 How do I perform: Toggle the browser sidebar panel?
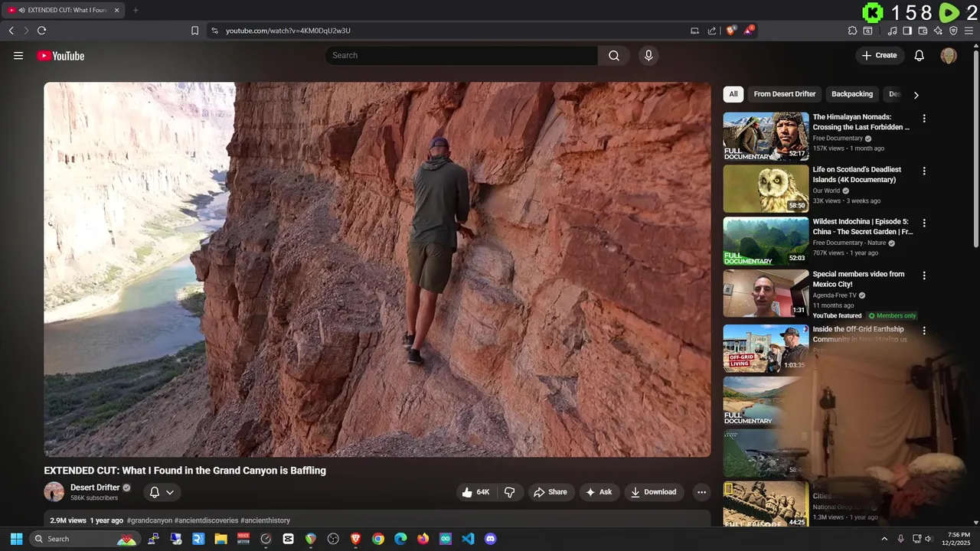[x=907, y=31]
